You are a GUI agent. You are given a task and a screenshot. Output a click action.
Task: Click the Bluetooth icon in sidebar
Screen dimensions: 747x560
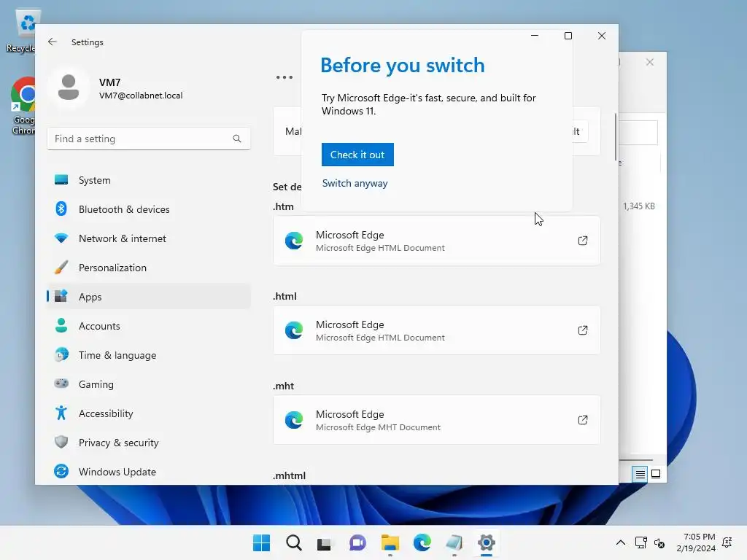[61, 209]
